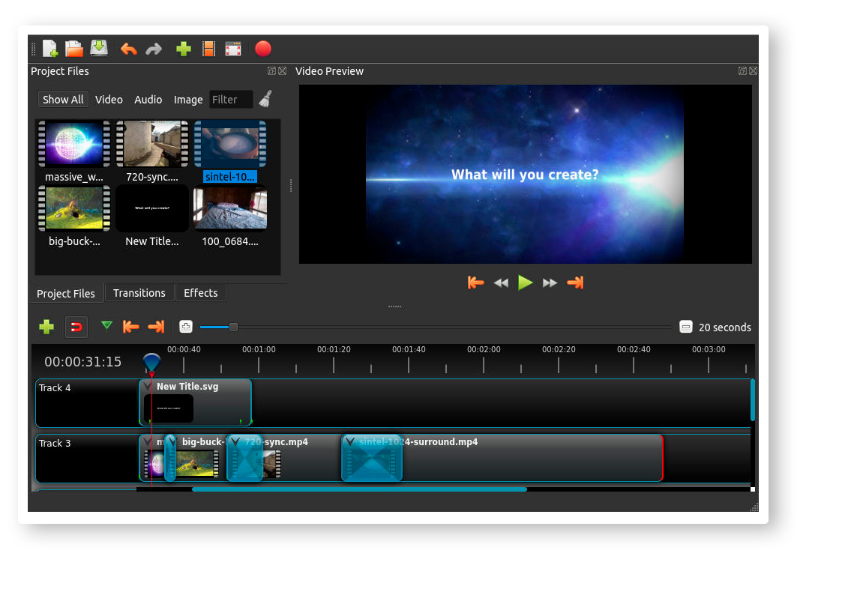The height and width of the screenshot is (616, 857).
Task: Open the New Title.svg clip menu arrow
Action: (147, 386)
